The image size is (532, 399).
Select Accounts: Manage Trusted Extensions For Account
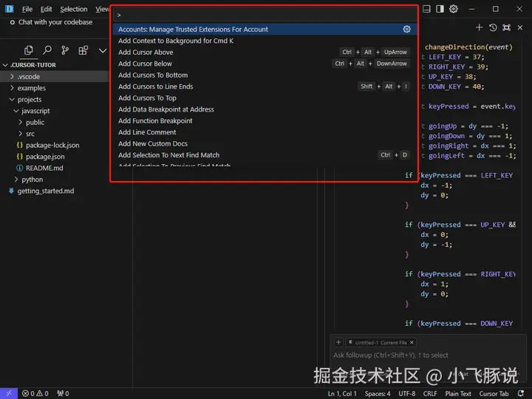click(265, 29)
